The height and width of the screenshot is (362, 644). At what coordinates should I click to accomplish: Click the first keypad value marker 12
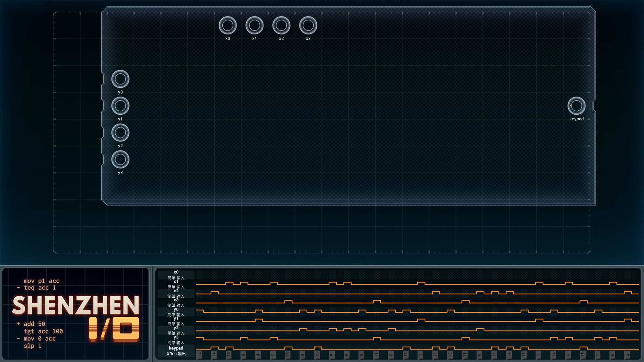click(x=199, y=354)
